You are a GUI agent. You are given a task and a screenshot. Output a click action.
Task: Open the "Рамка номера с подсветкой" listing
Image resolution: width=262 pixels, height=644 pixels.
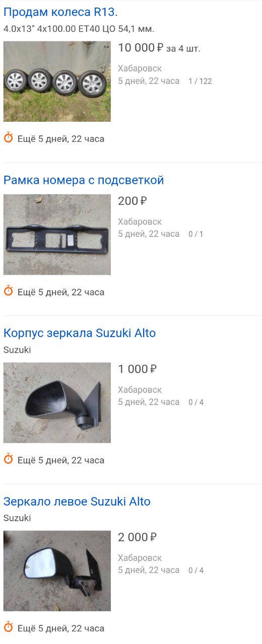[x=84, y=180]
